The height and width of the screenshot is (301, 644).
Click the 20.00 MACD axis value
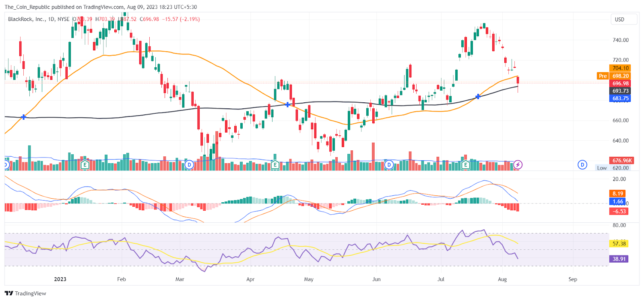(619, 179)
